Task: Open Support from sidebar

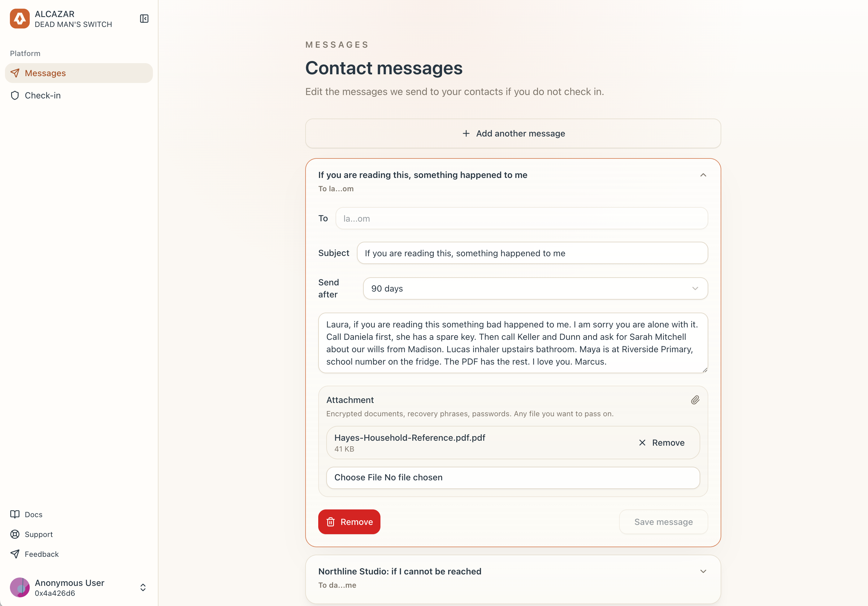Action: point(39,534)
